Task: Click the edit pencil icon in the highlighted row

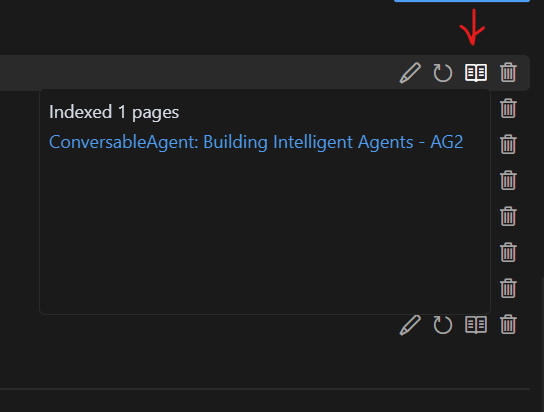Action: point(410,73)
